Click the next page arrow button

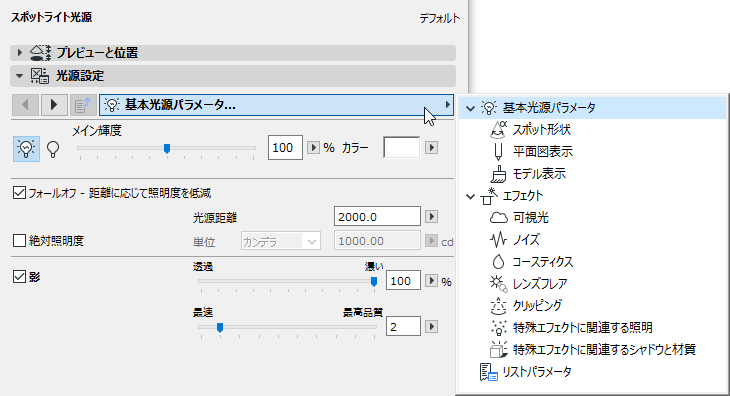click(x=54, y=105)
